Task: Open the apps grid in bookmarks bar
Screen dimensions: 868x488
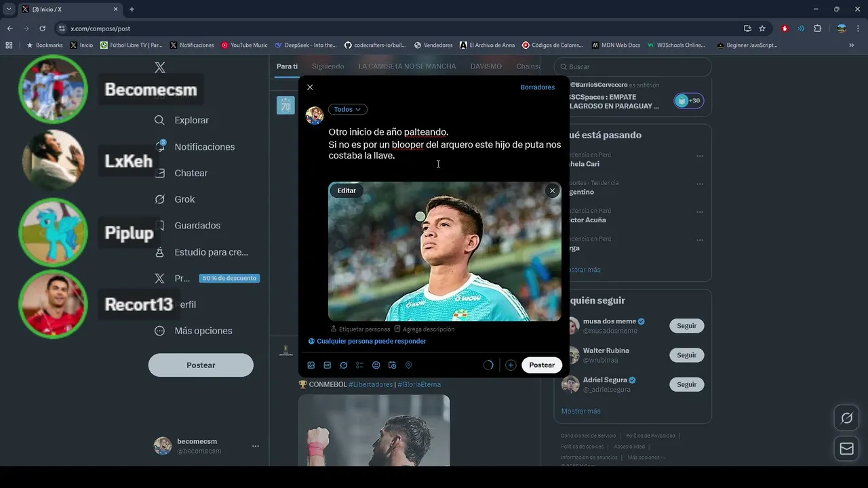Action: pyautogui.click(x=9, y=45)
